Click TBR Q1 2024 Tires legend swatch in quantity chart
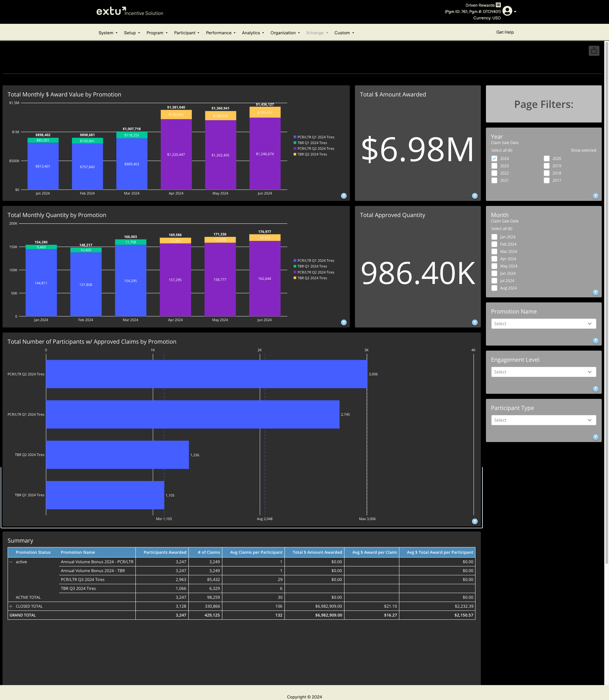This screenshot has height=700, width=609. coord(295,267)
